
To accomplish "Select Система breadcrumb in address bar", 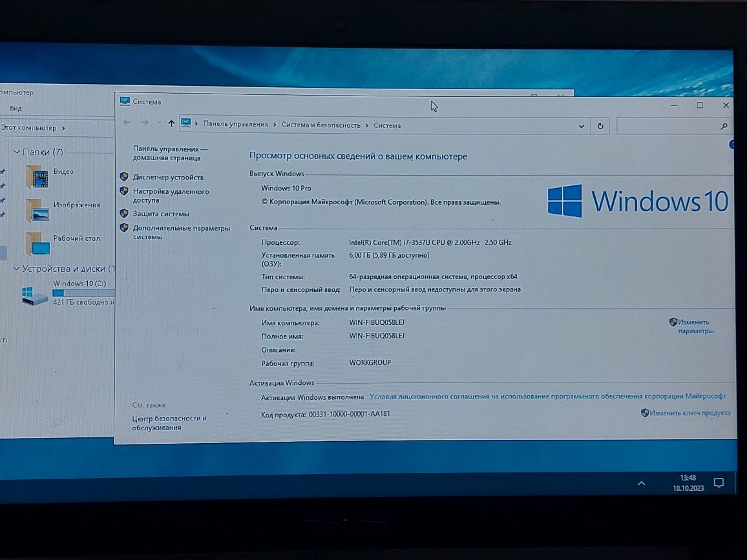I will 387,126.
